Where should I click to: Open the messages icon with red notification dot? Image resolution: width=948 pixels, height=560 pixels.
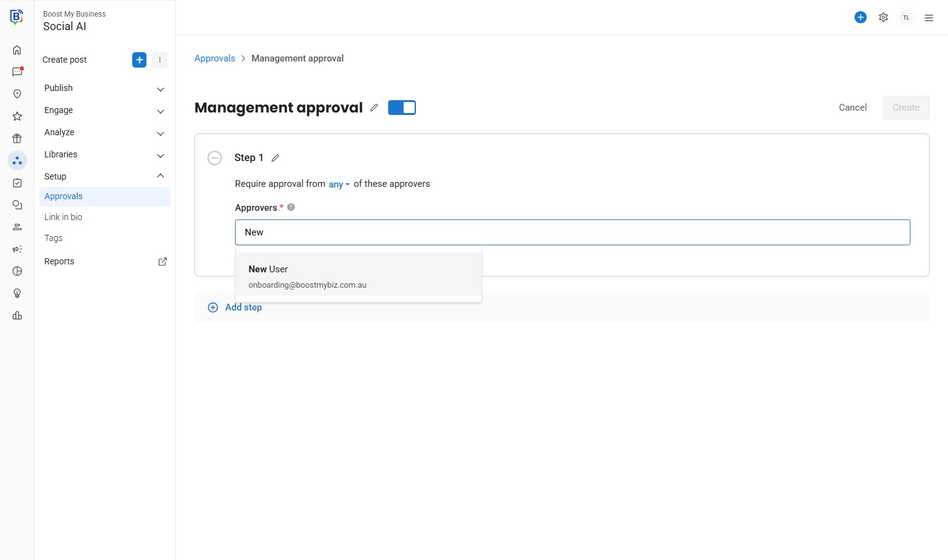pyautogui.click(x=17, y=72)
